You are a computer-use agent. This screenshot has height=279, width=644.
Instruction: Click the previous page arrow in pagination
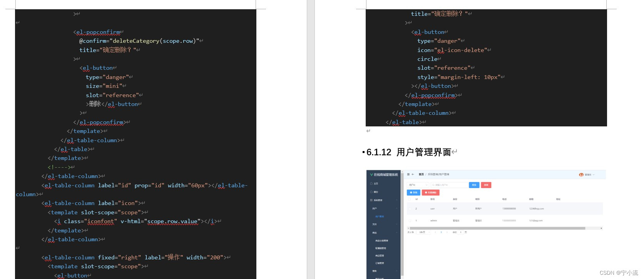coord(435,232)
